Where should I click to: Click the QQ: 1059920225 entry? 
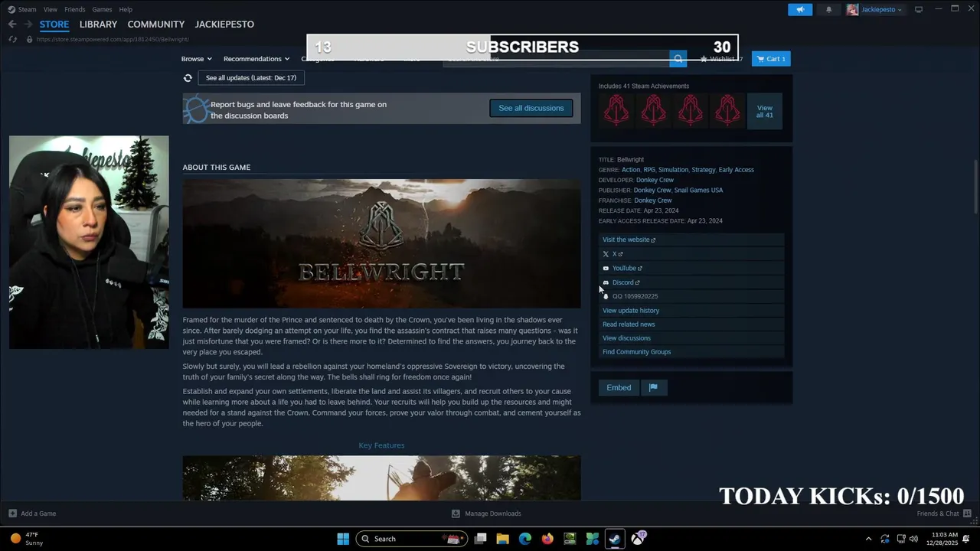coord(691,296)
